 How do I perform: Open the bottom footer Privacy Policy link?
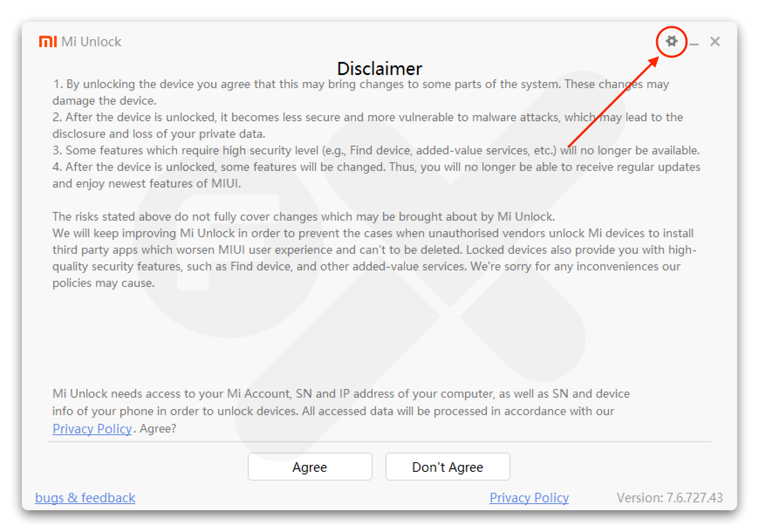(529, 498)
